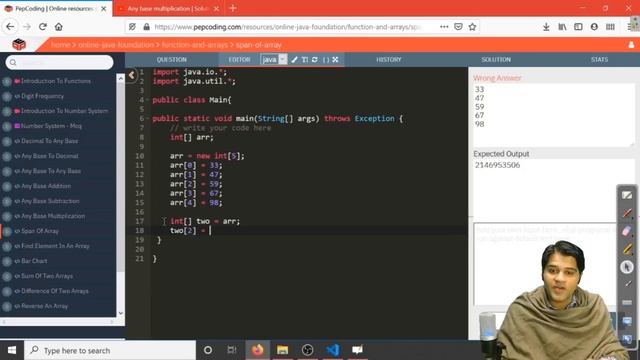Viewport: 640px width, 360px height.
Task: Click the online-java-foundation breadcrumb
Action: [116, 45]
